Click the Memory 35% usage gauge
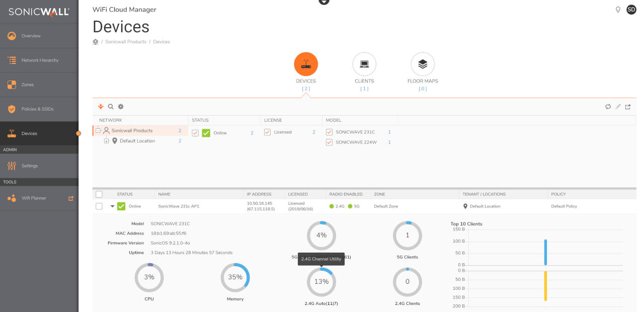 coord(235,277)
